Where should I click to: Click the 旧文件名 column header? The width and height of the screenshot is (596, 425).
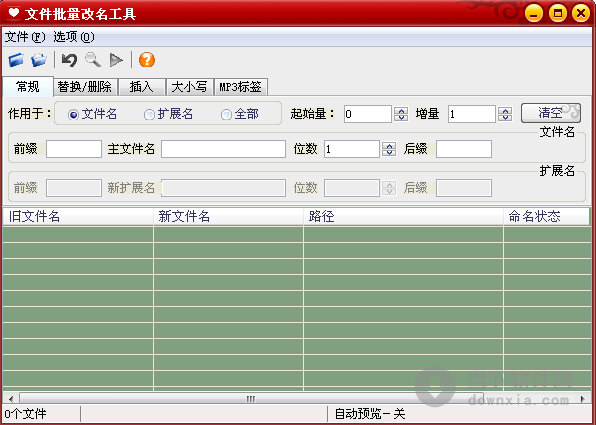click(x=78, y=217)
